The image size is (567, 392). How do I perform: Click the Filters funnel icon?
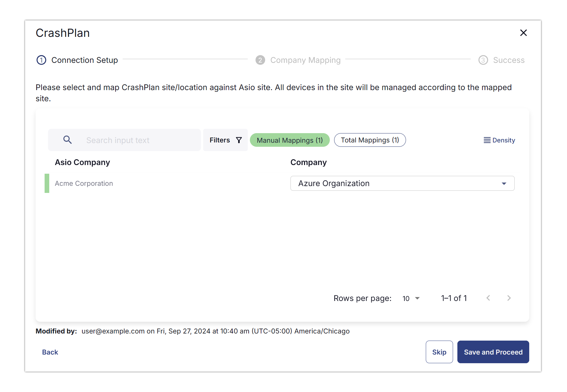pyautogui.click(x=239, y=140)
